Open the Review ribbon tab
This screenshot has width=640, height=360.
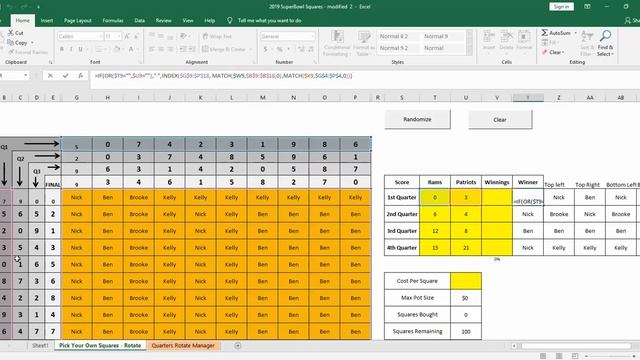click(163, 20)
